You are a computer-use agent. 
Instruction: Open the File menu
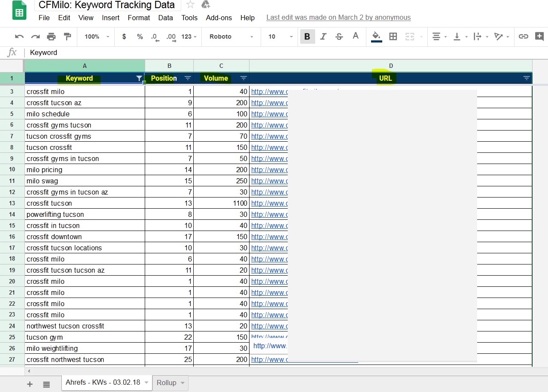tap(44, 18)
